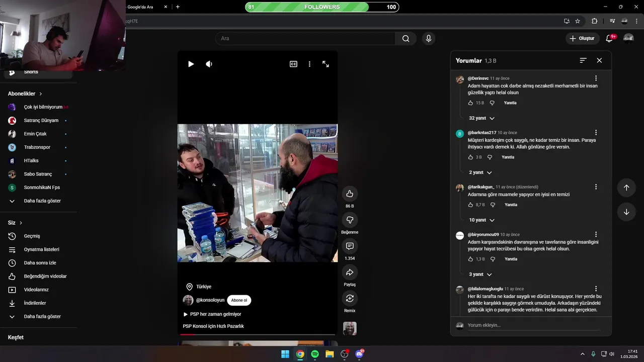Show more items under İndirilenler
This screenshot has width=644, height=362.
point(38,317)
